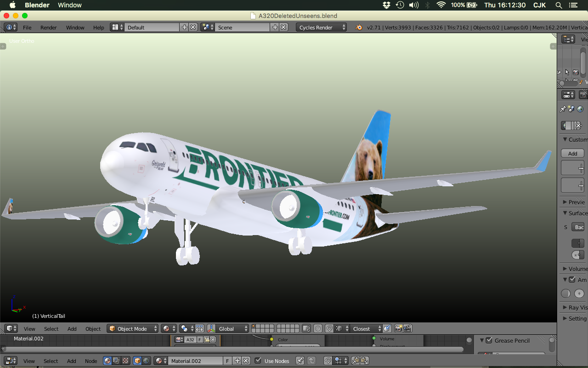588x368 pixels.
Task: Open the Object Mode dropdown
Action: [x=133, y=328]
